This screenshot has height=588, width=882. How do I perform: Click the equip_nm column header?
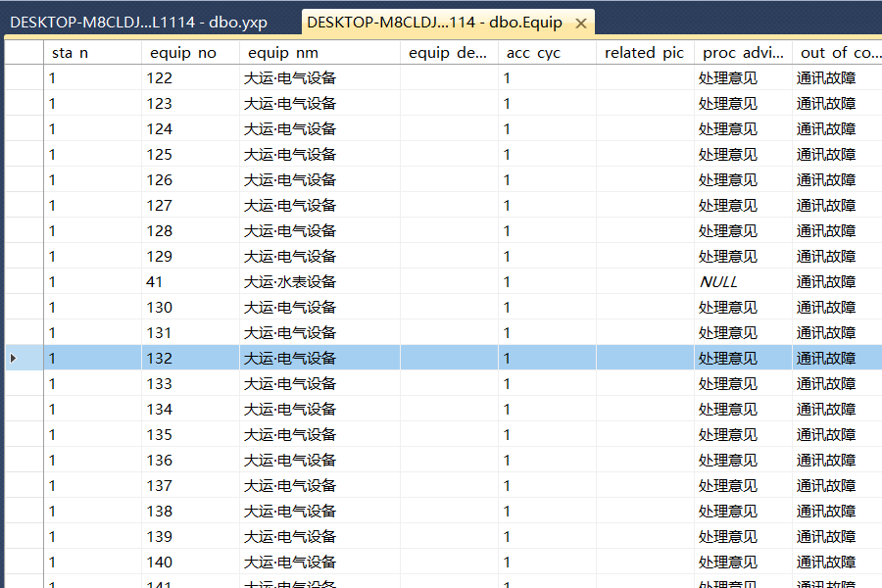coord(319,53)
